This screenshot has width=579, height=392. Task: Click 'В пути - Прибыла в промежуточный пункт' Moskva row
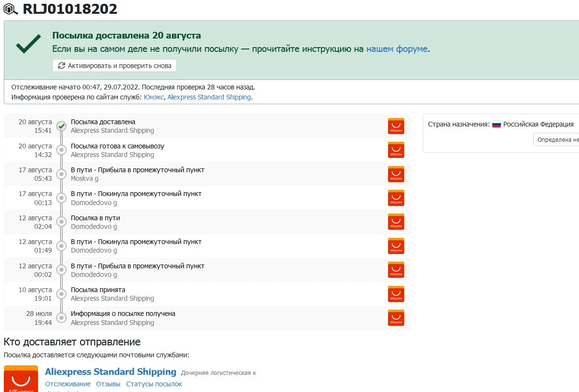138,170
